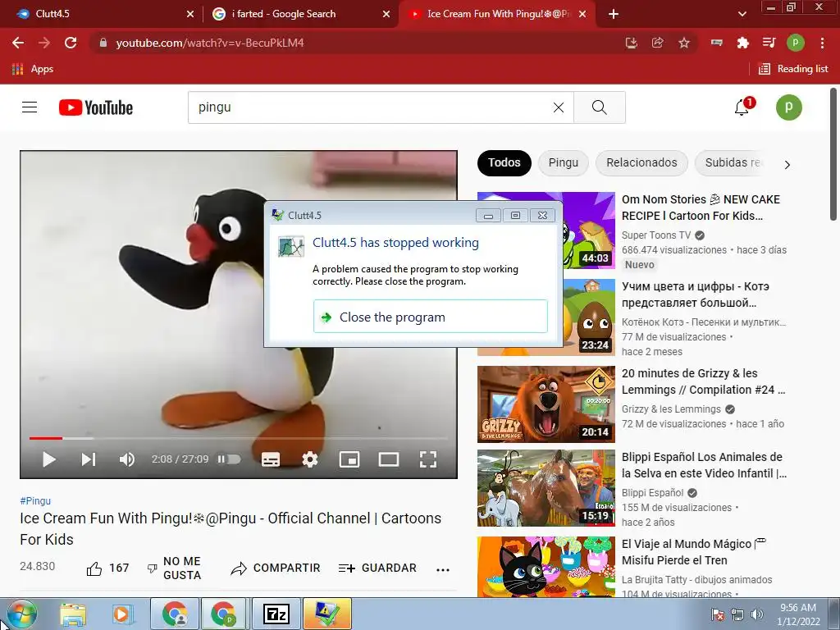Open the tab search dropdown arrow
The image size is (840, 630).
742,14
